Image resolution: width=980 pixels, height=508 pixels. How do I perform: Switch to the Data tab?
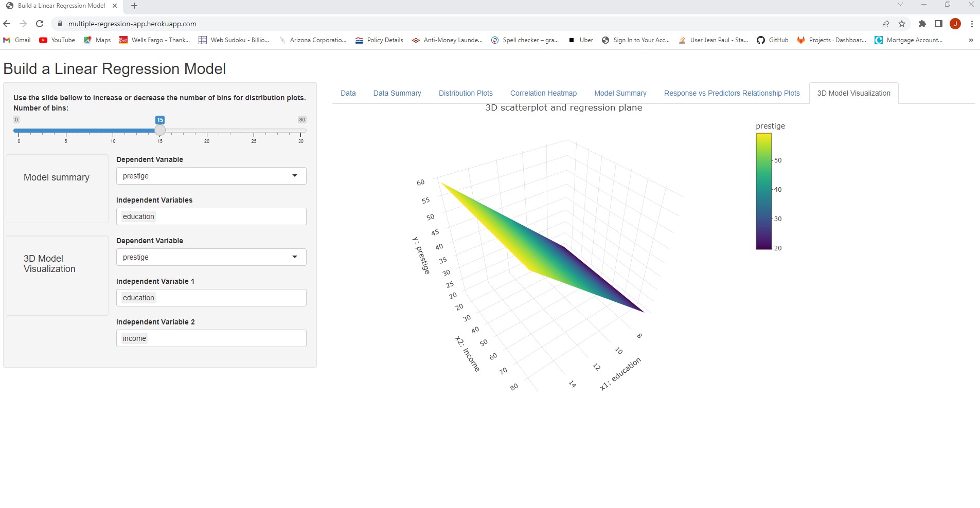(x=348, y=93)
